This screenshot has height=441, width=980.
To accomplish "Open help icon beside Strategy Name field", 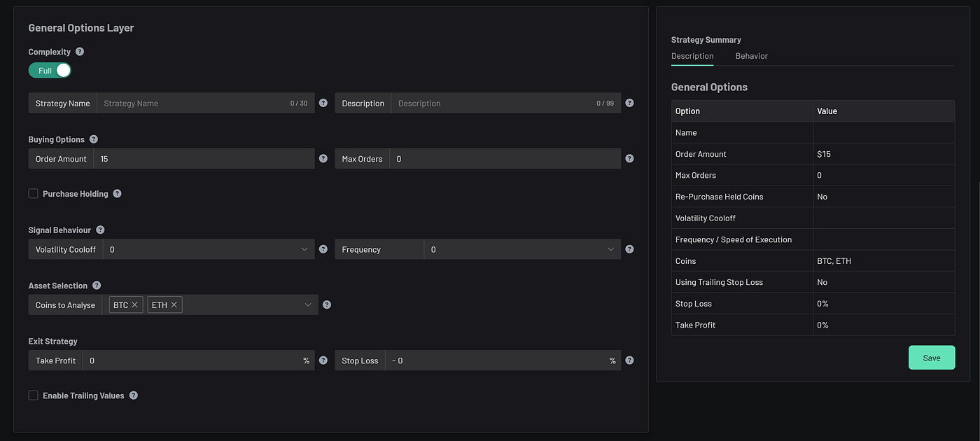I will tap(323, 103).
